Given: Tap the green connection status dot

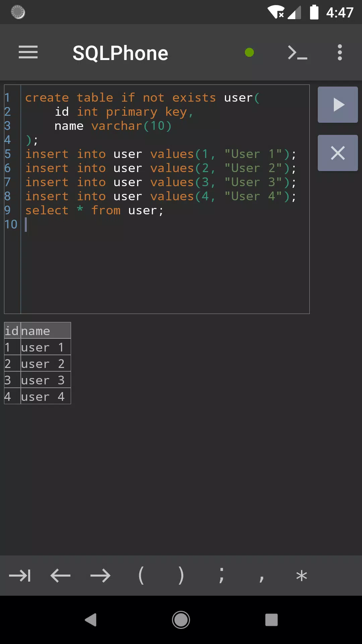Looking at the screenshot, I should tap(249, 52).
